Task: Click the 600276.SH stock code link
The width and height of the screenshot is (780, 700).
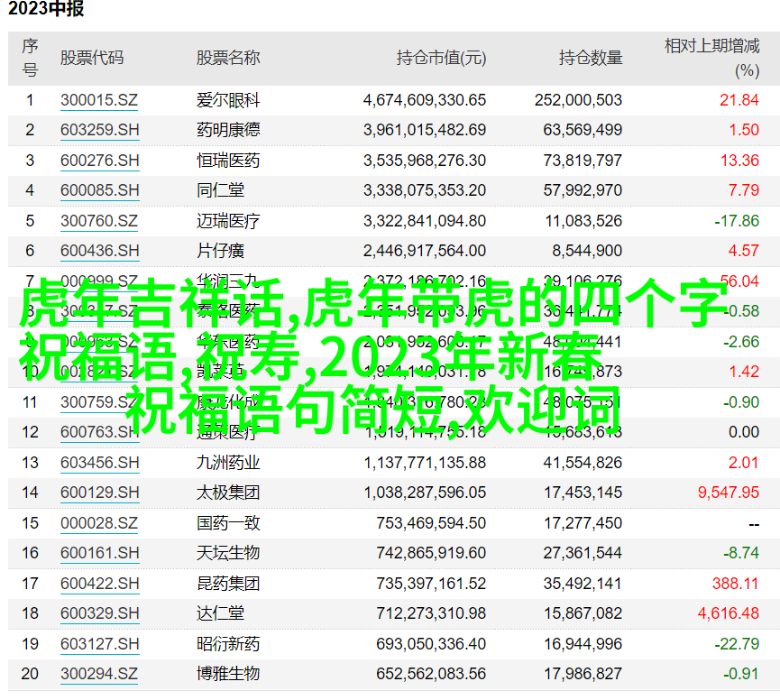Action: click(x=99, y=161)
